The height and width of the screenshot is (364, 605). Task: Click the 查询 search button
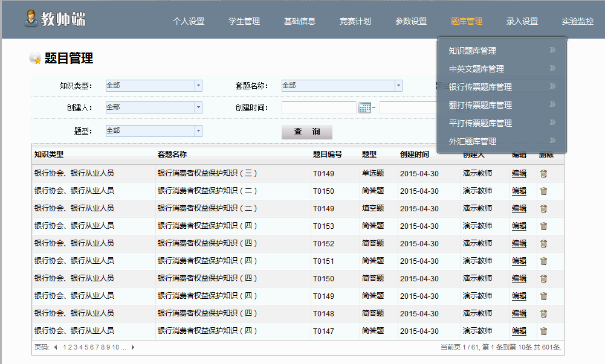tap(307, 132)
